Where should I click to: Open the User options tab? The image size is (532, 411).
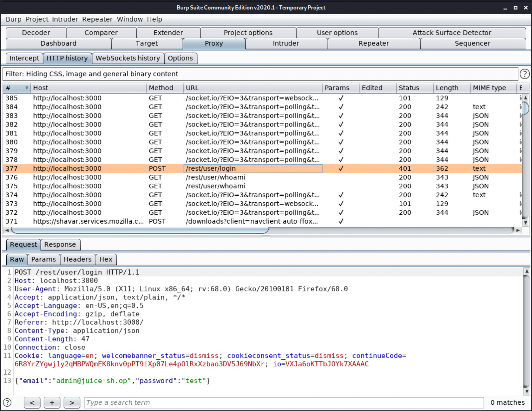[x=337, y=33]
